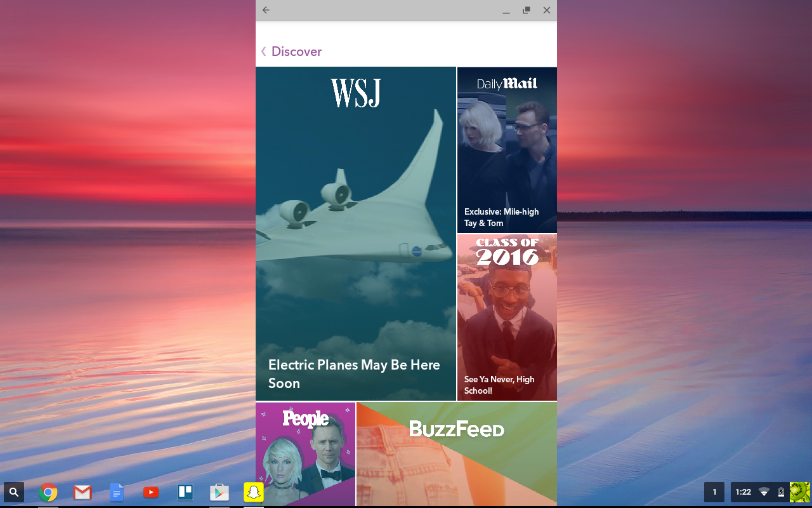Click "Exclusive: Mile-high Tay & Tom" caption
812x508 pixels.
501,217
